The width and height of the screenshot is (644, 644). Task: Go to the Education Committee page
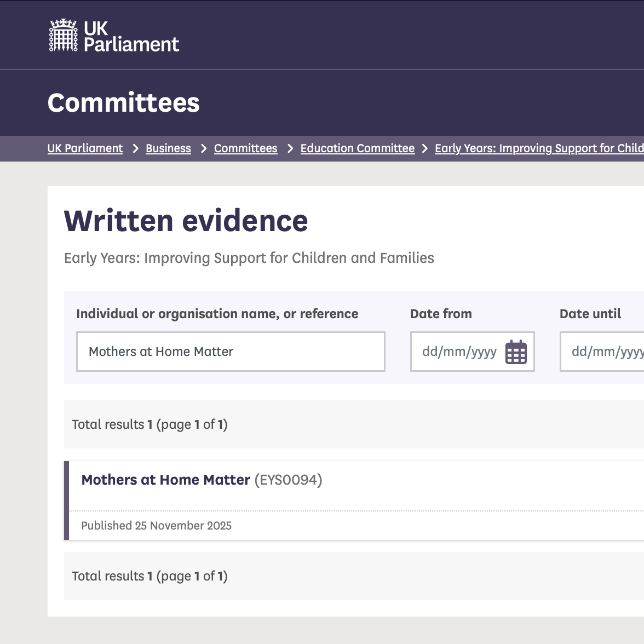pos(357,148)
